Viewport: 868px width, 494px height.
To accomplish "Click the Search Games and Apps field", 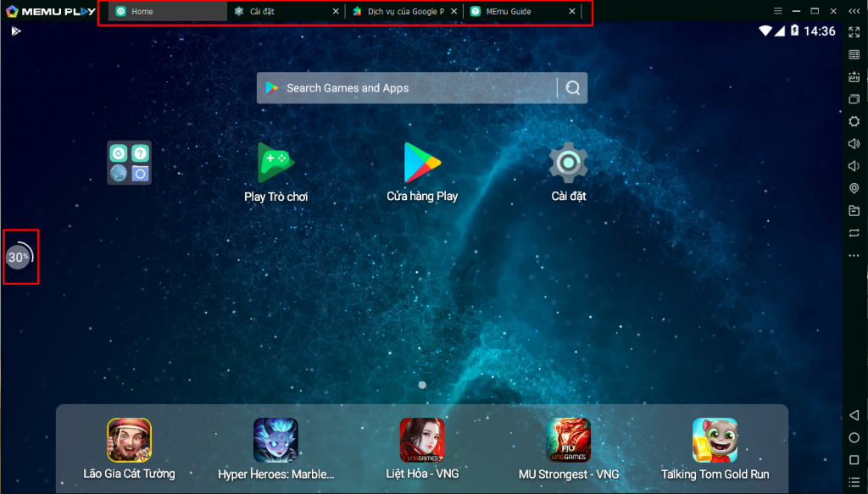I will (x=422, y=88).
